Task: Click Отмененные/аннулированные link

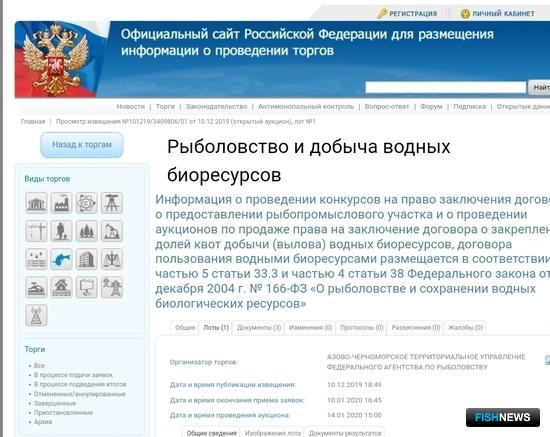Action: coord(80,394)
